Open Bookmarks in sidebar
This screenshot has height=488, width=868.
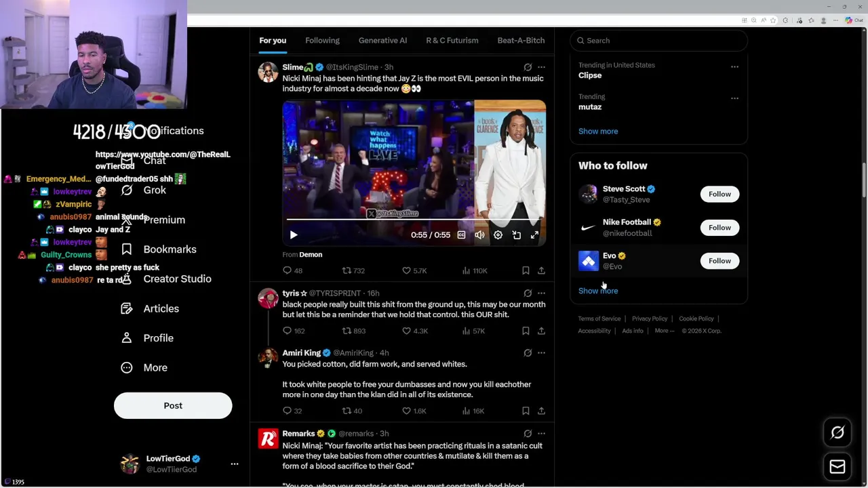click(159, 249)
